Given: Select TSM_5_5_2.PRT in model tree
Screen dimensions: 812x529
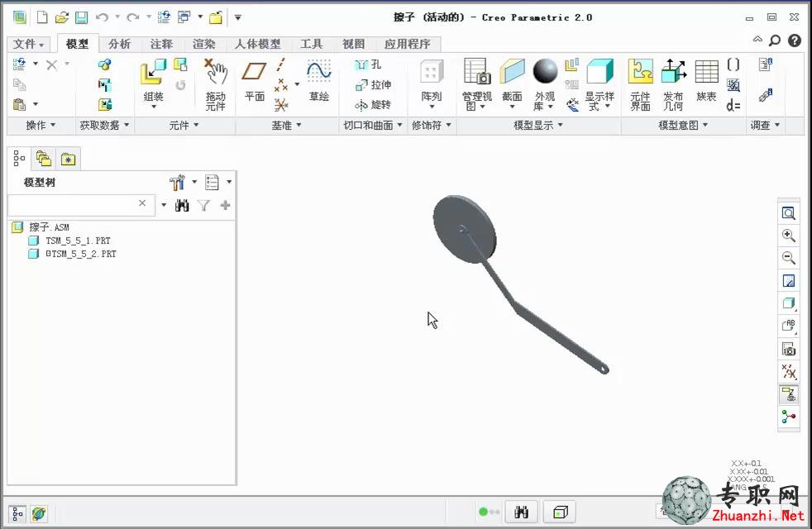Looking at the screenshot, I should click(73, 254).
